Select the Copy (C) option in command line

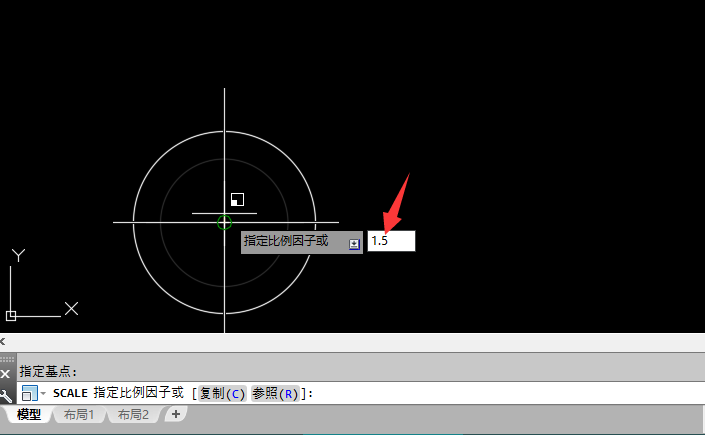pos(222,394)
